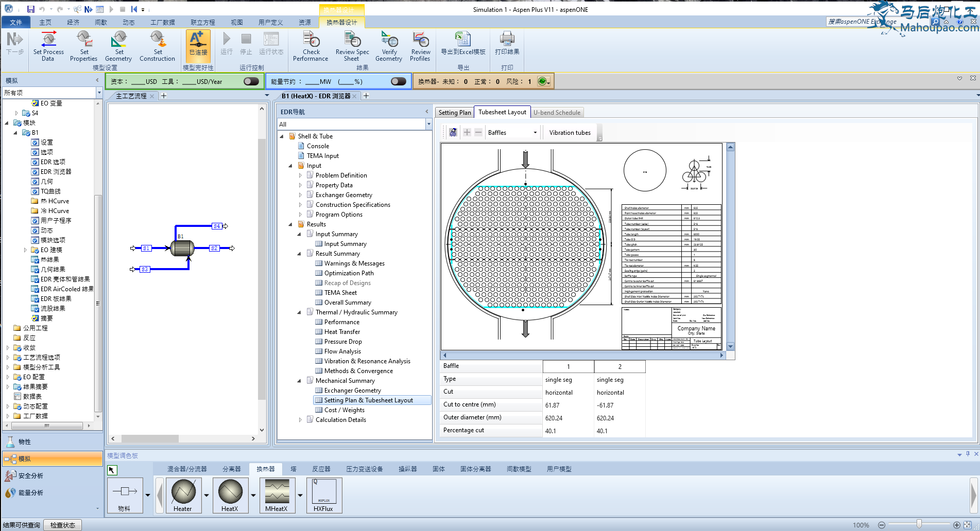Toggle the energy savings MW switch
The height and width of the screenshot is (531, 980).
point(398,81)
